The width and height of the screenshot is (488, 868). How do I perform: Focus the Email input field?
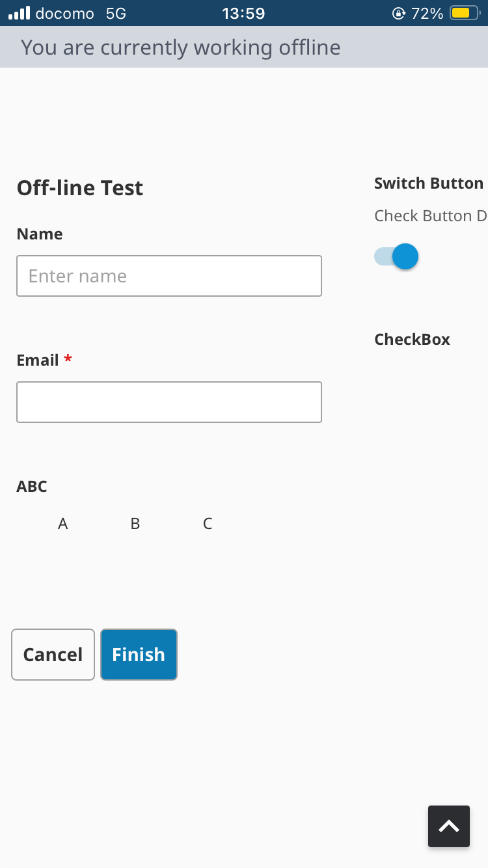pos(169,402)
